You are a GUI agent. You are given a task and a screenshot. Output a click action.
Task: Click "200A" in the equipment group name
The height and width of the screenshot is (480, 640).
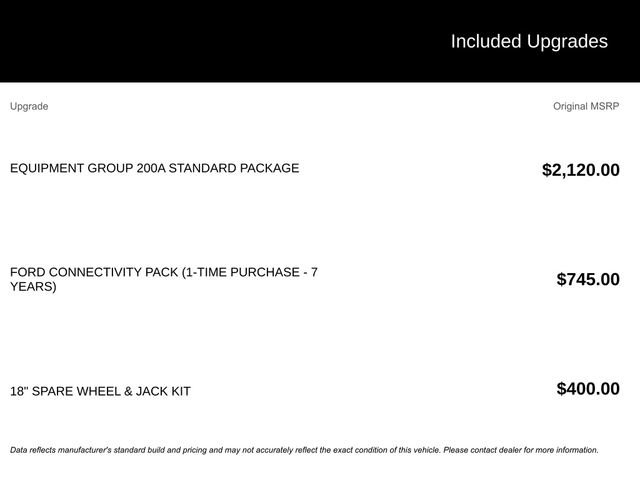pos(150,168)
